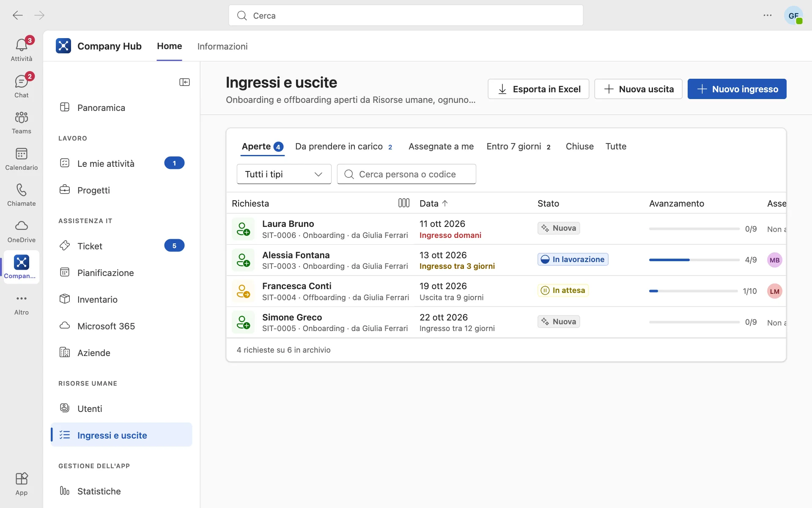Viewport: 812px width, 508px height.
Task: Switch to Da prendere in carico tab
Action: point(344,146)
